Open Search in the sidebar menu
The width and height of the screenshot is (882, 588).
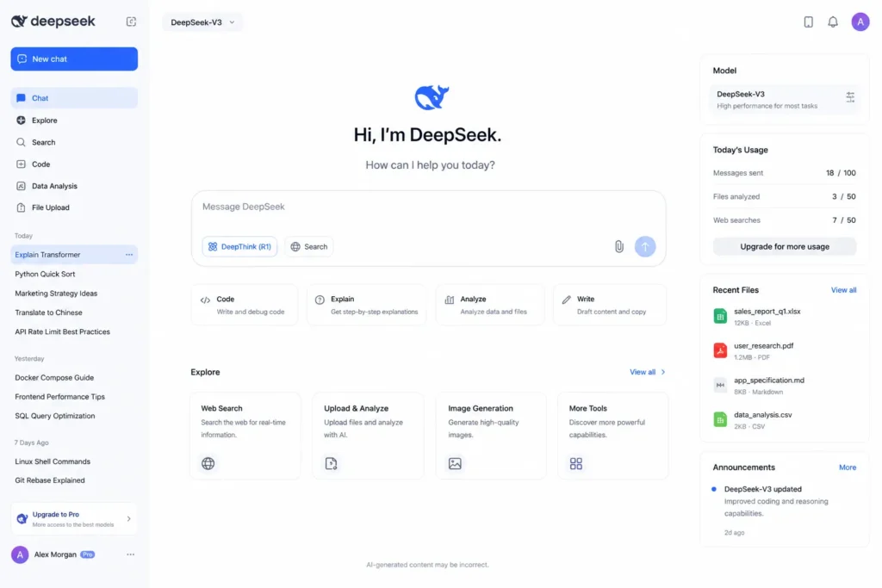coord(74,142)
